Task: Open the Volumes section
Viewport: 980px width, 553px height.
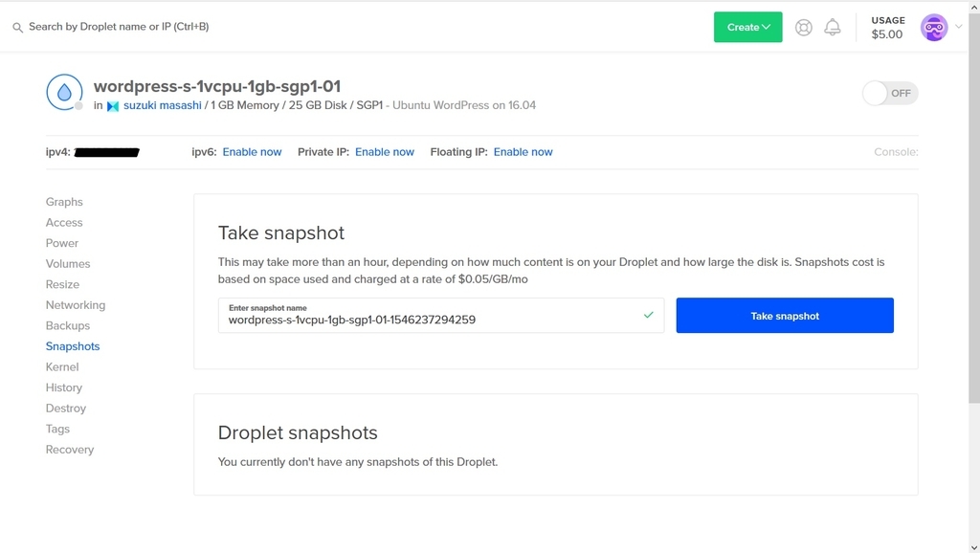Action: pyautogui.click(x=68, y=264)
